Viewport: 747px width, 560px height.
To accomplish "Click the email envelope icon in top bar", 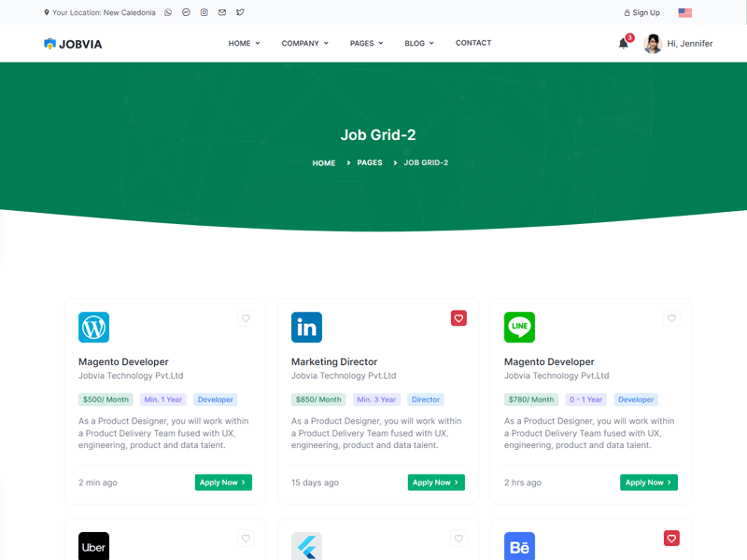I will 222,12.
